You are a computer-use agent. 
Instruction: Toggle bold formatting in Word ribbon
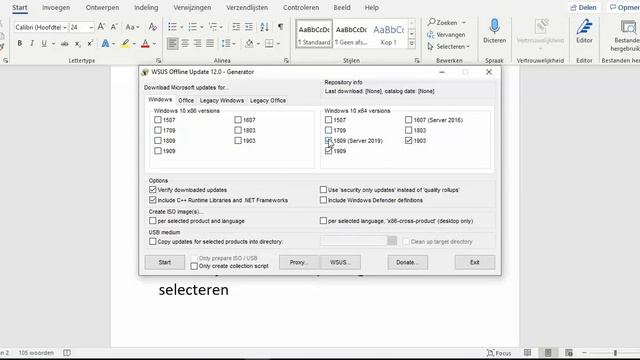tap(19, 43)
